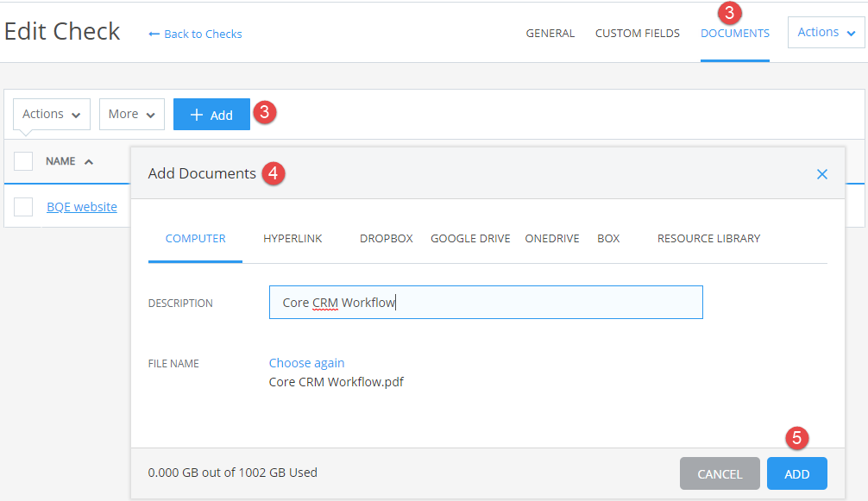This screenshot has height=501, width=868.
Task: Switch to the CUSTOM FIELDS tab
Action: [638, 33]
